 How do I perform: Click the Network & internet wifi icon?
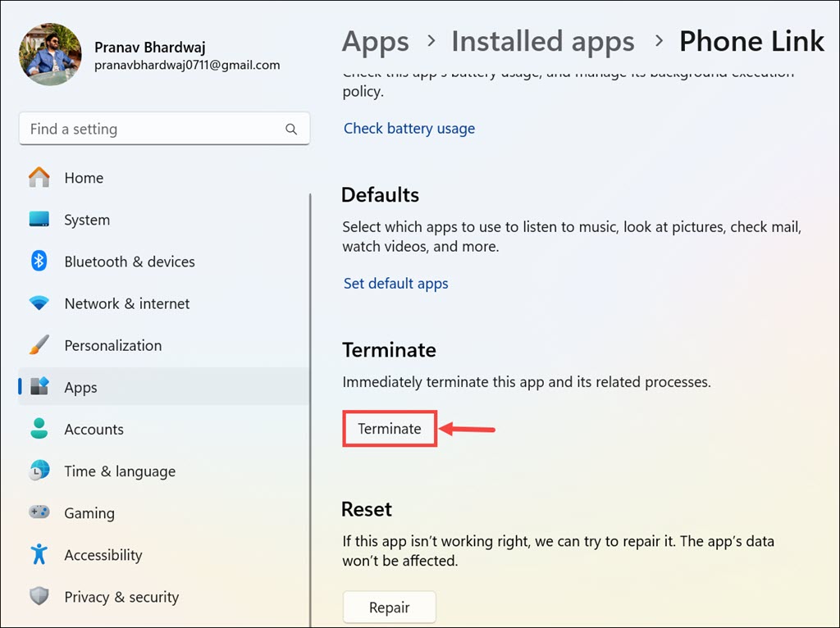tap(39, 303)
